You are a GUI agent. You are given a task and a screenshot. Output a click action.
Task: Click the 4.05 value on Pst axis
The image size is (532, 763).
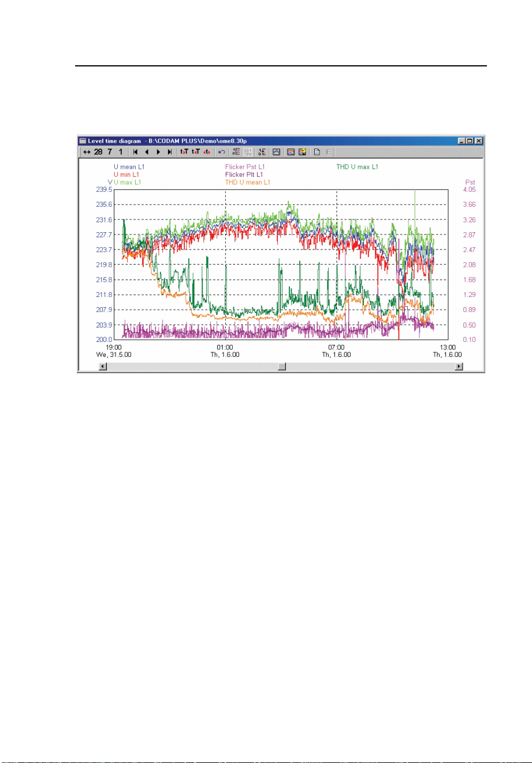click(x=468, y=189)
